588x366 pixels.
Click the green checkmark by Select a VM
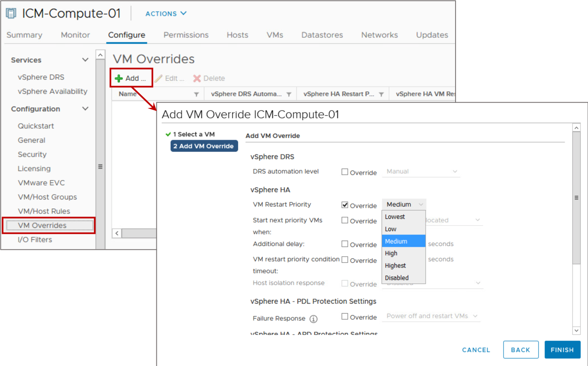pos(168,134)
